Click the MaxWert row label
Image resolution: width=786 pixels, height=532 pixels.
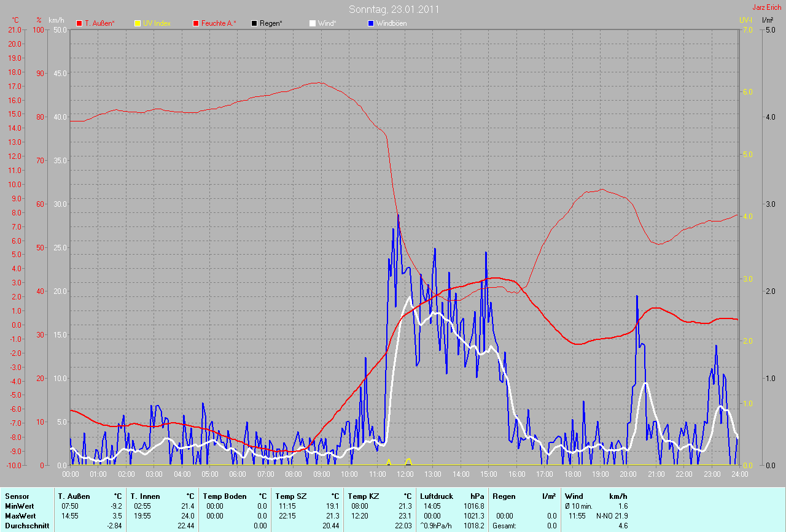coord(20,516)
